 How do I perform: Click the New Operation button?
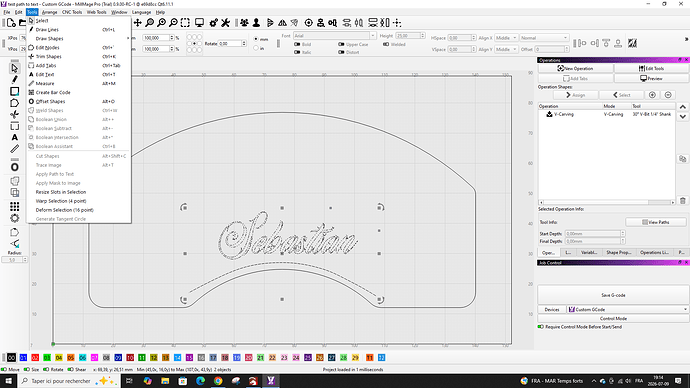pyautogui.click(x=576, y=68)
